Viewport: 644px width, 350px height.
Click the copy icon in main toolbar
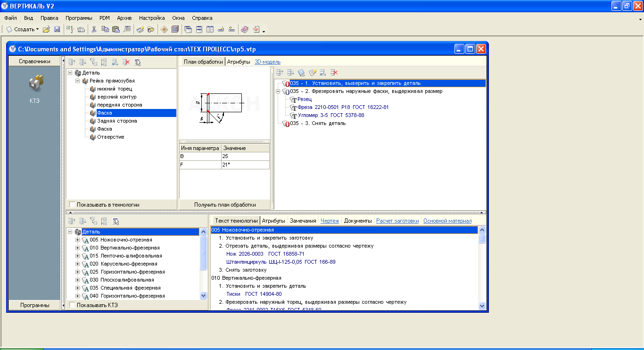click(x=105, y=29)
